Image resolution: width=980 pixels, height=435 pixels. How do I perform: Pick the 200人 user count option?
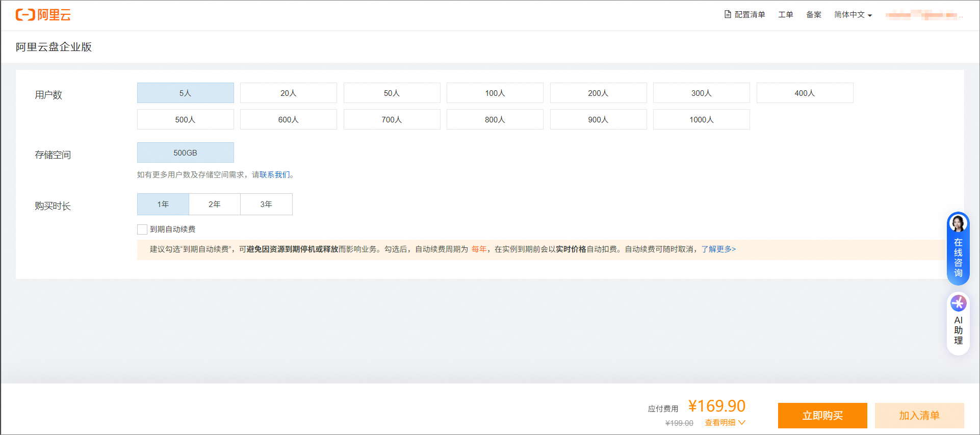coord(599,93)
